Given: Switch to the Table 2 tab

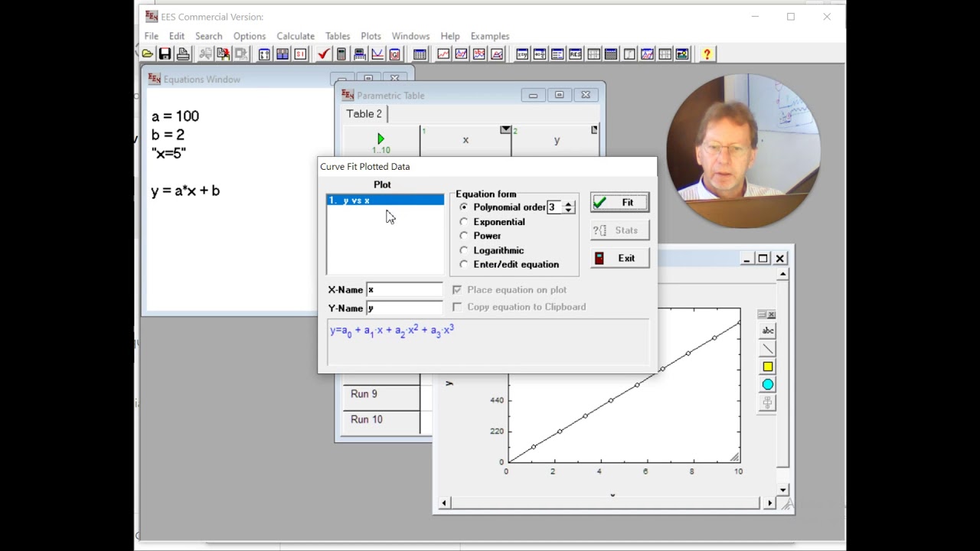Looking at the screenshot, I should (364, 114).
